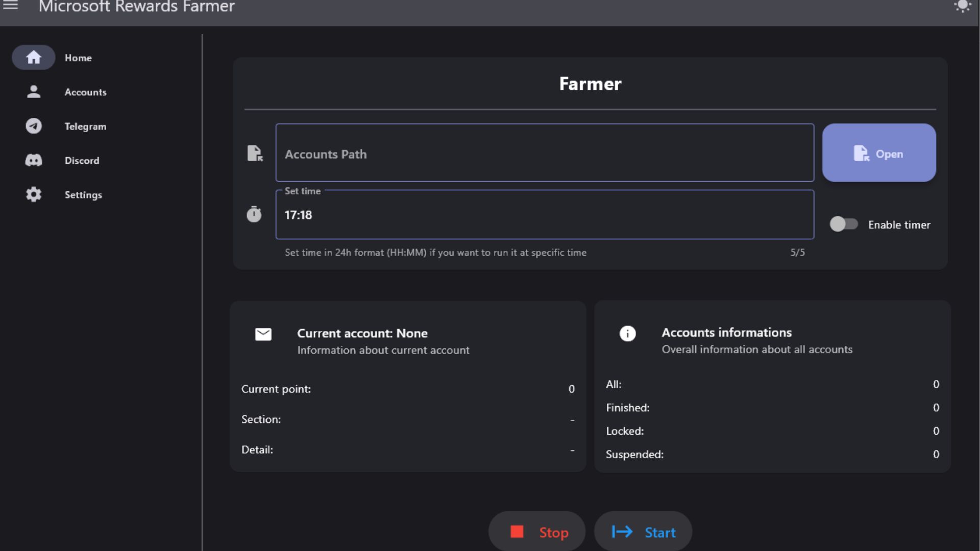980x551 pixels.
Task: Click the stopwatch icon beside Set time
Action: [x=254, y=214]
